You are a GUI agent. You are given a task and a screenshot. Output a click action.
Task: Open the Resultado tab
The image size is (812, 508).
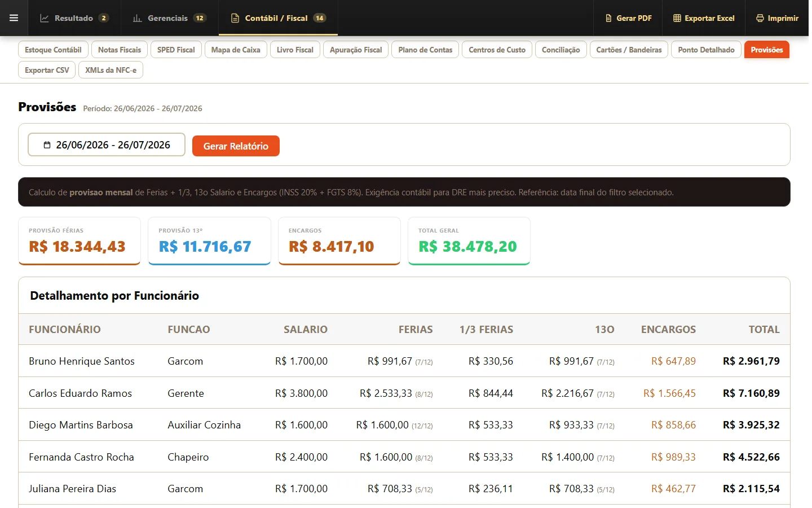pyautogui.click(x=74, y=18)
